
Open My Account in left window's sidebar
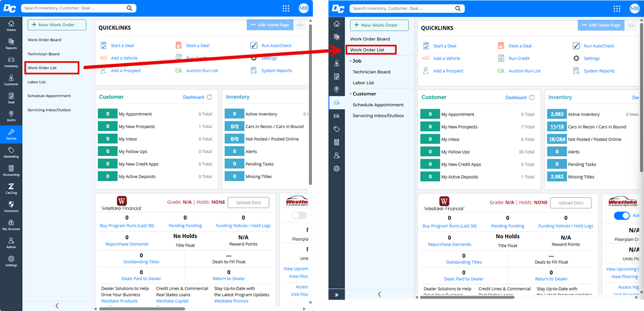[11, 224]
